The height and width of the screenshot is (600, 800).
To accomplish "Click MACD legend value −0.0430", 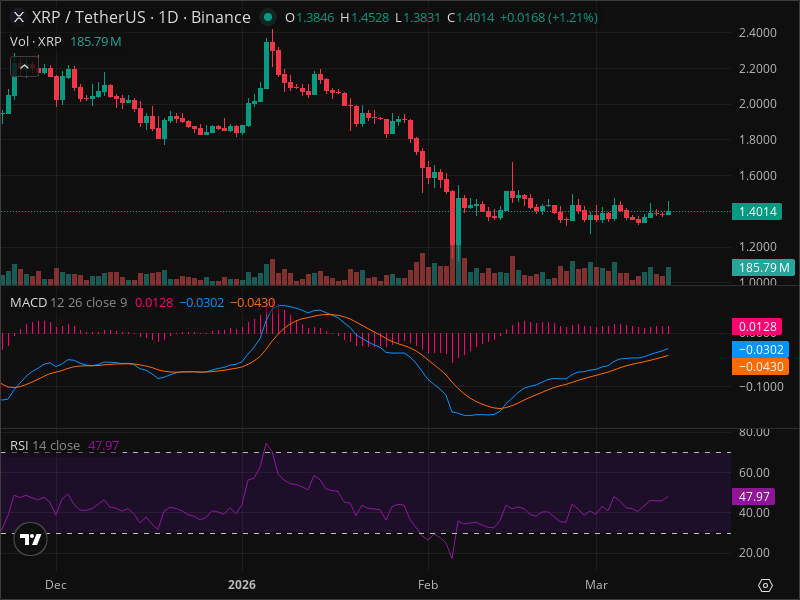I will click(x=253, y=303).
